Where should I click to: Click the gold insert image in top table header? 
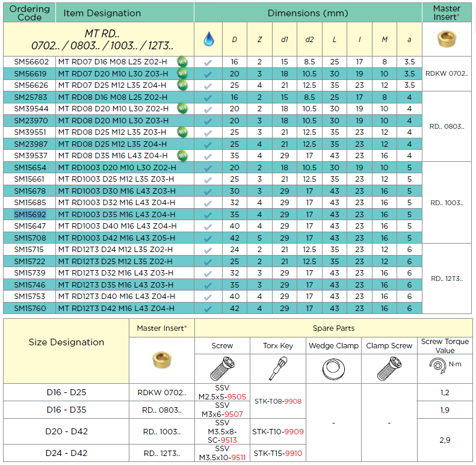point(447,40)
